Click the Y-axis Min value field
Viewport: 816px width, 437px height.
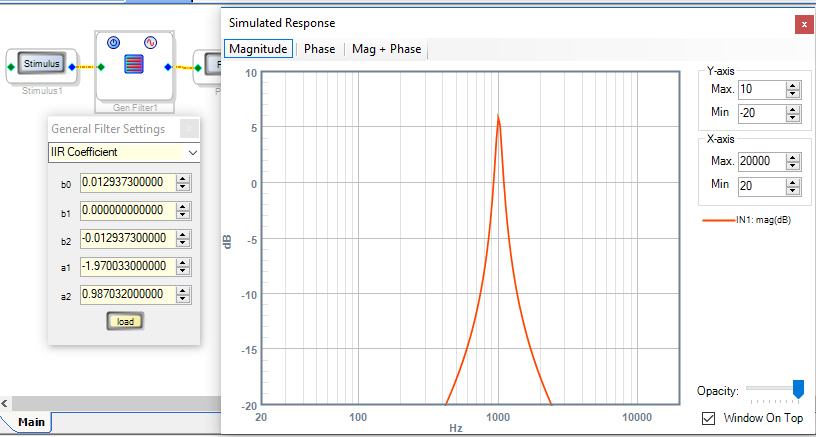point(762,113)
